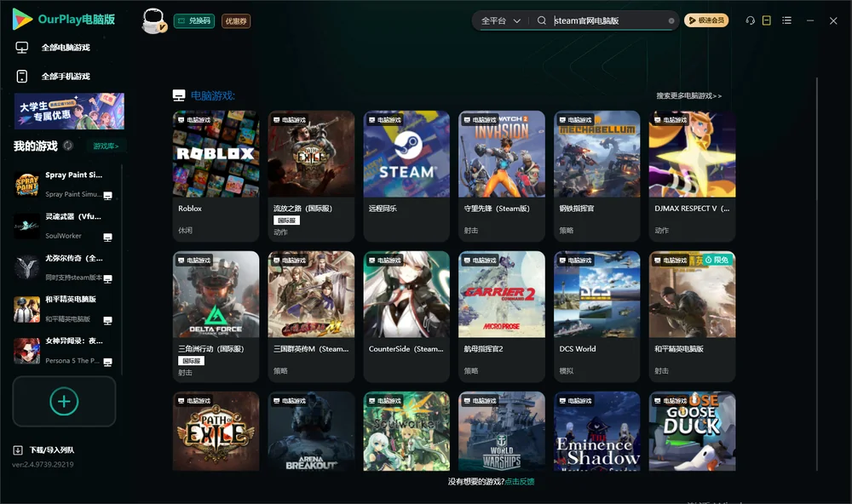Select 女神异闻录 Persona 5 entry
Screen dimensions: 852x504
pos(64,351)
